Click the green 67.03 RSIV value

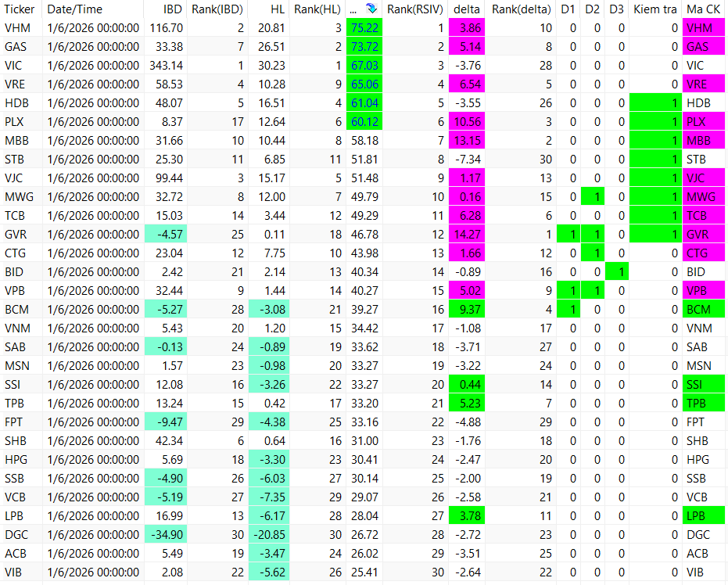(x=364, y=66)
